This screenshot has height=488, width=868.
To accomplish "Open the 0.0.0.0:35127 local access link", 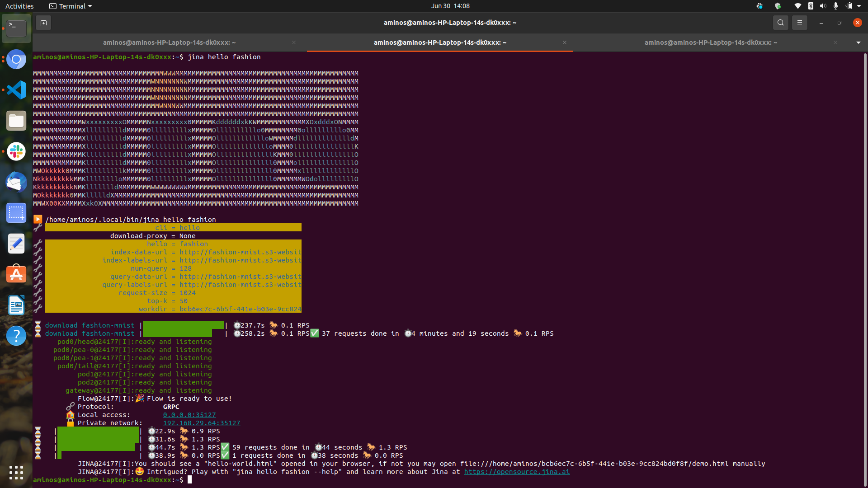I will (189, 415).
